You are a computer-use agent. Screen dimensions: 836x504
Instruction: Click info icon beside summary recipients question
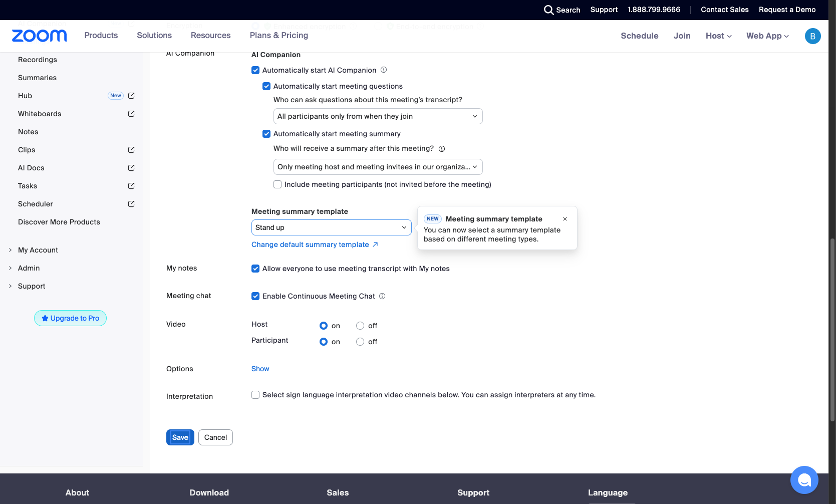(x=442, y=149)
